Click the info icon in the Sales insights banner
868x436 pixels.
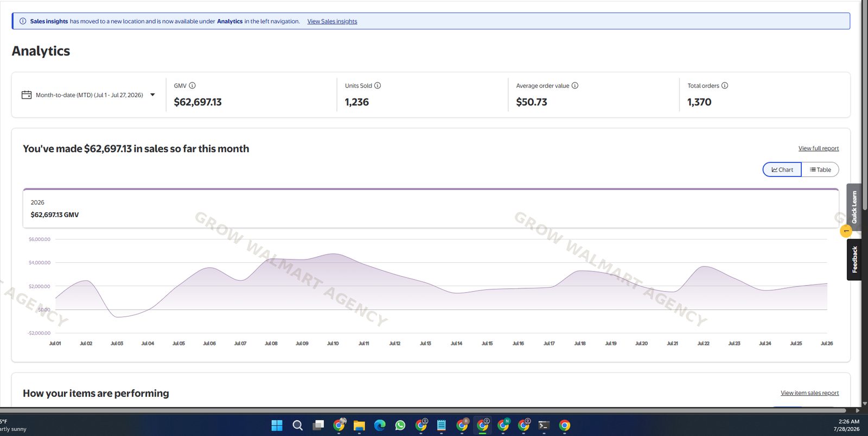point(23,21)
